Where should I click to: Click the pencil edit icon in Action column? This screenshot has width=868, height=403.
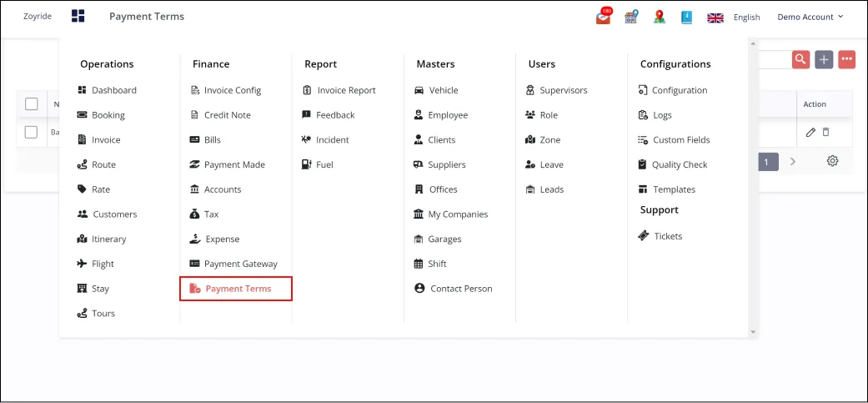[x=810, y=132]
